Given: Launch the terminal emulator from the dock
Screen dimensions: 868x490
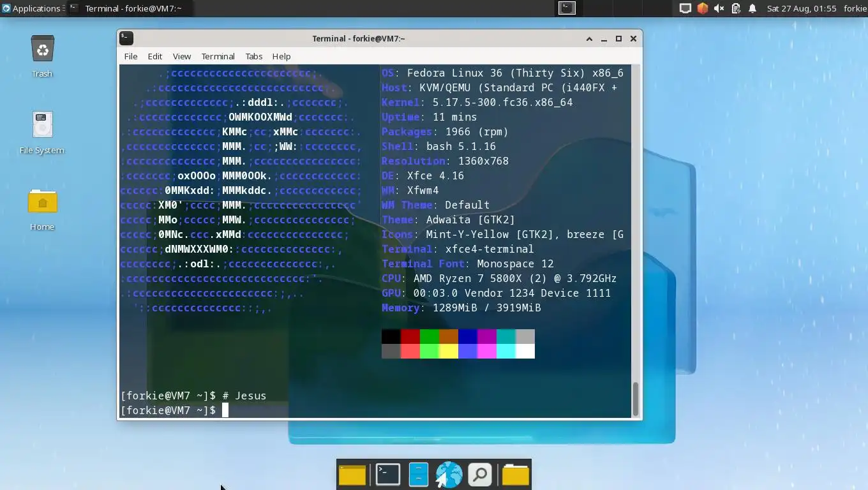Looking at the screenshot, I should click(387, 475).
